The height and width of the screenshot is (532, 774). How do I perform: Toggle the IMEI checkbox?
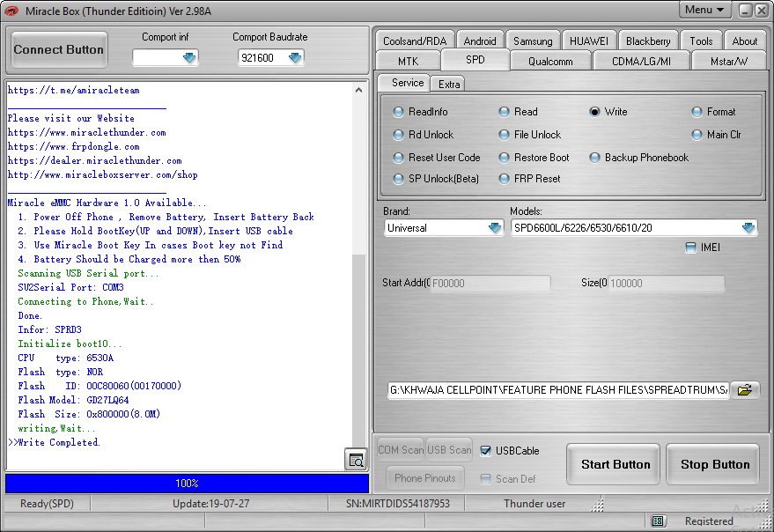coord(690,248)
